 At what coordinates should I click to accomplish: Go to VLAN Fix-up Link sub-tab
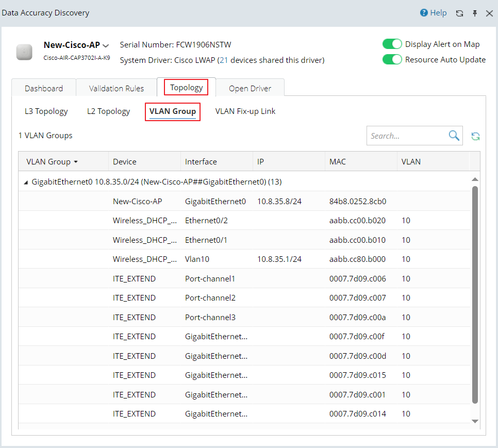[245, 111]
